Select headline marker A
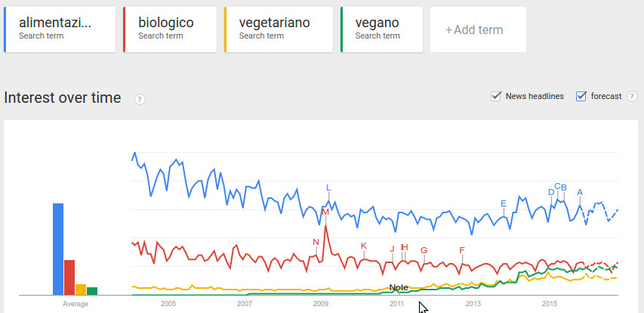 point(580,192)
